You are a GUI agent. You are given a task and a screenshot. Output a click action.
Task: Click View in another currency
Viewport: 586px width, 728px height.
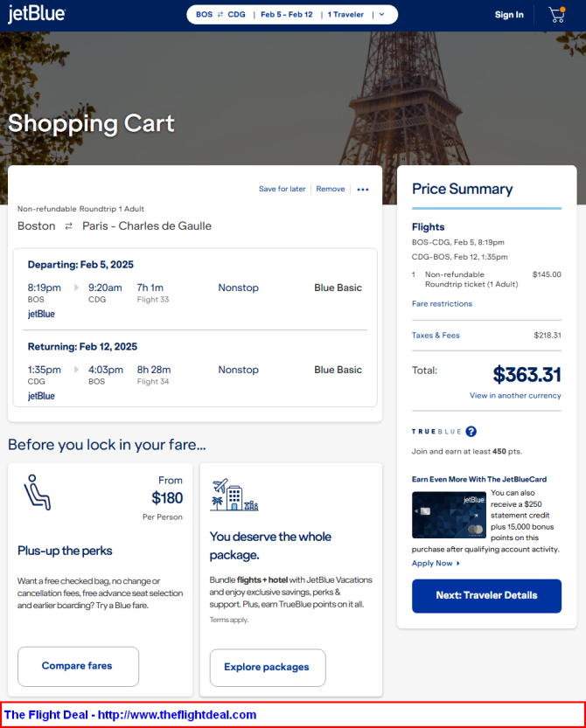pyautogui.click(x=515, y=396)
